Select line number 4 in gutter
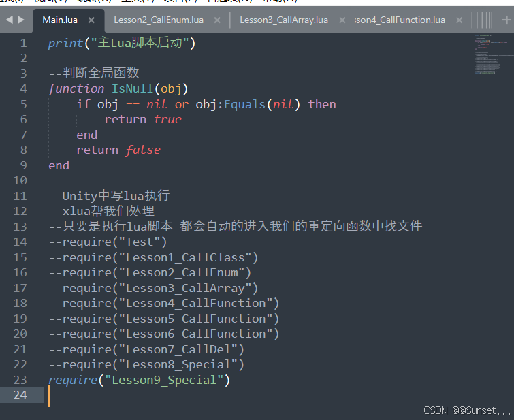514x420 pixels. click(x=23, y=88)
